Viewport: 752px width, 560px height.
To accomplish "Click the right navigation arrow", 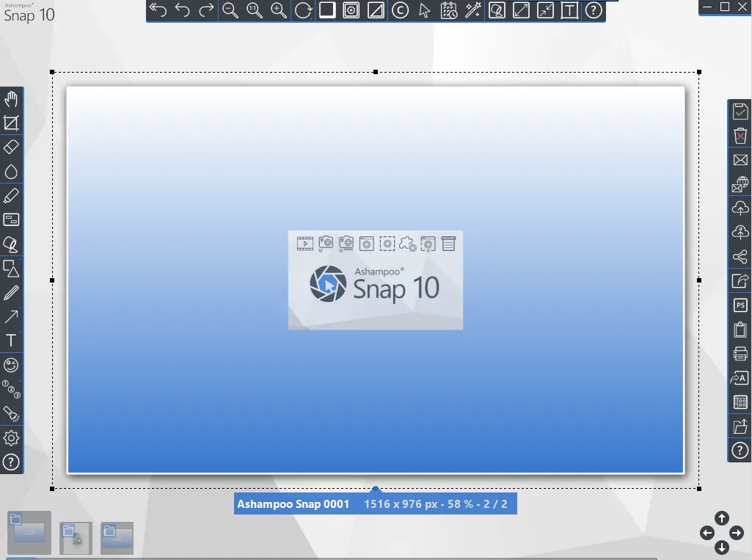I will (x=737, y=533).
